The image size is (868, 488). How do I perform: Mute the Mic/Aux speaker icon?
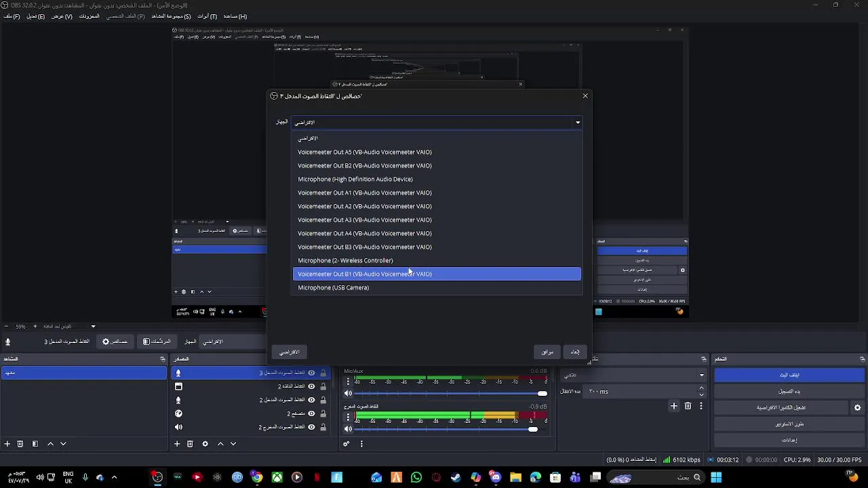pos(348,393)
